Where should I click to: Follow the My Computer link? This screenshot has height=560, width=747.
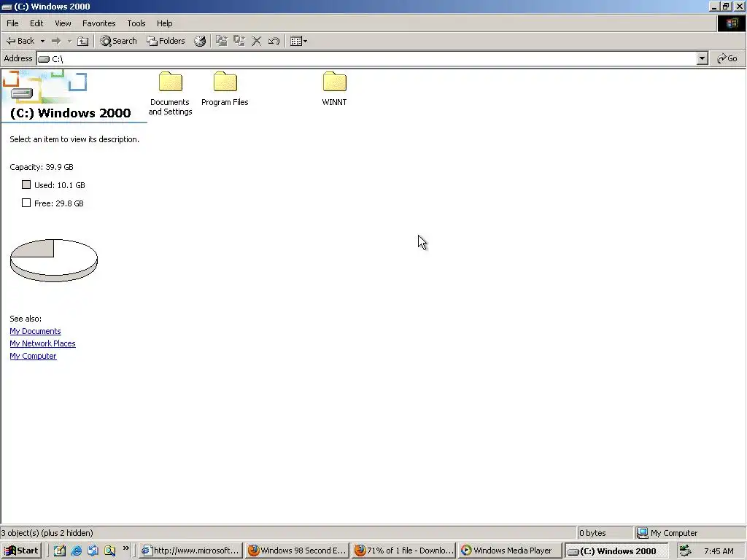(33, 356)
